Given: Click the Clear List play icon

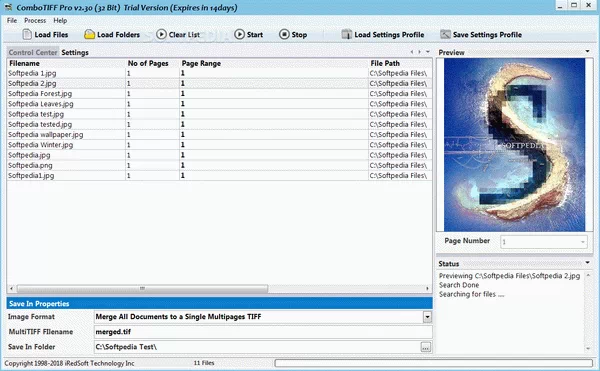Looking at the screenshot, I should (161, 34).
